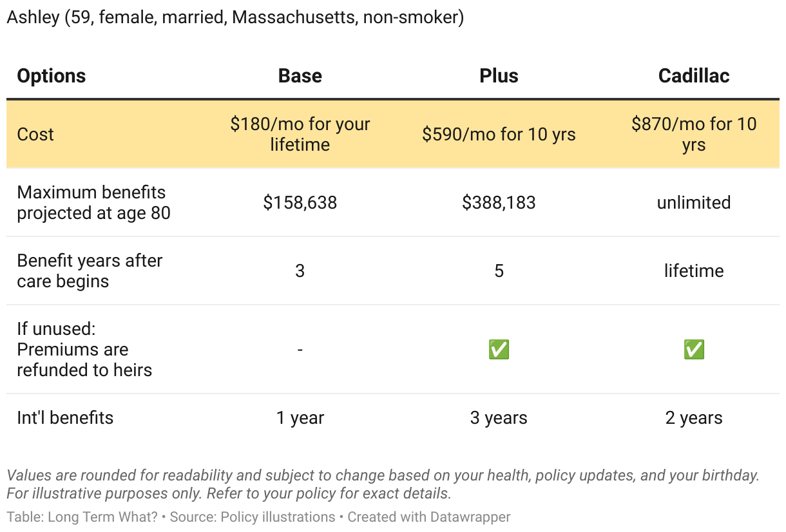Select the 1 year Int'l benefits cell
Screen dimensions: 786x532
[300, 418]
